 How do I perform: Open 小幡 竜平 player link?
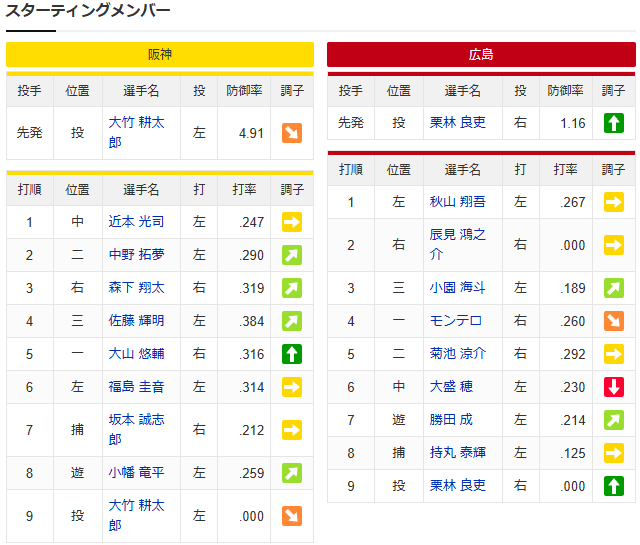click(x=136, y=473)
